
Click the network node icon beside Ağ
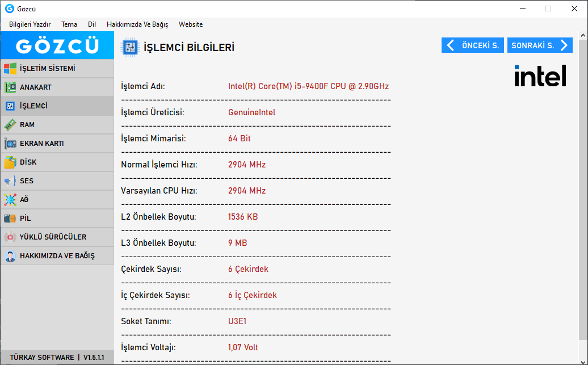click(10, 200)
